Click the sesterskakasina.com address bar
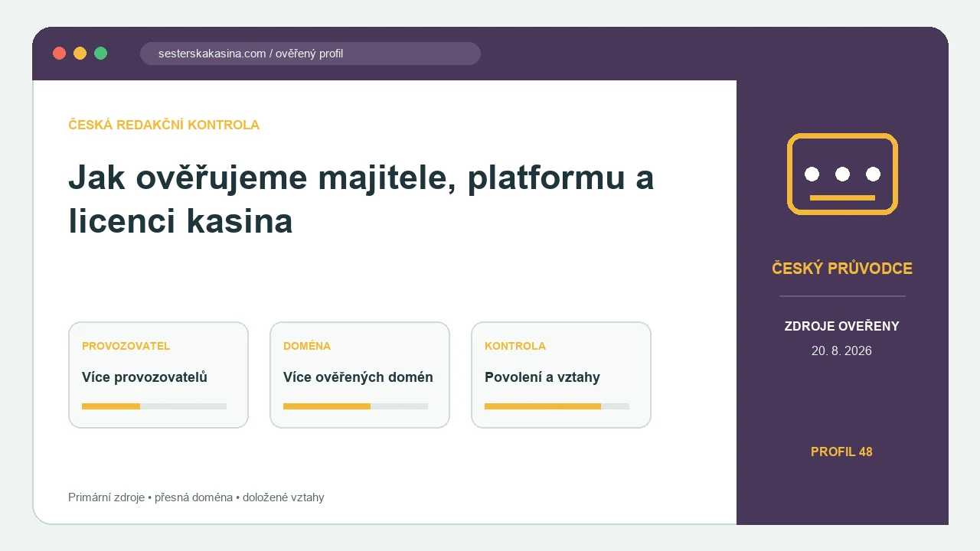Screen dimensions: 980x551 [310, 54]
